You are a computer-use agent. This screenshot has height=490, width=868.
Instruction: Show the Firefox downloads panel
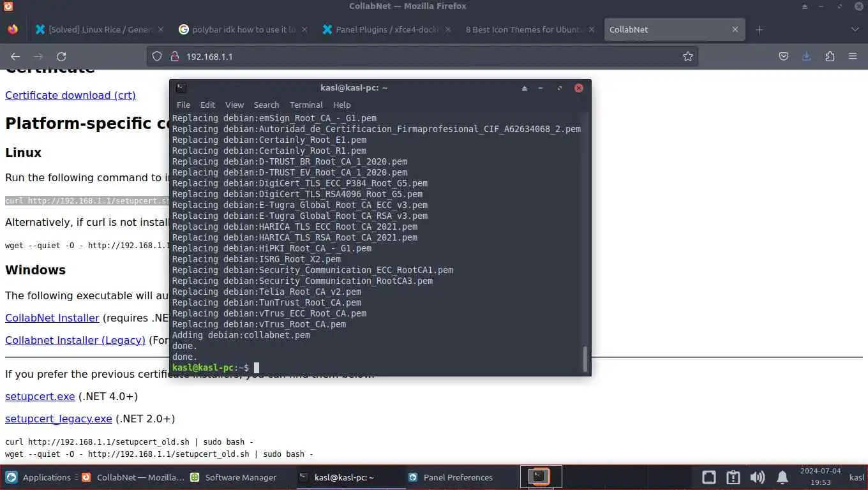click(807, 56)
